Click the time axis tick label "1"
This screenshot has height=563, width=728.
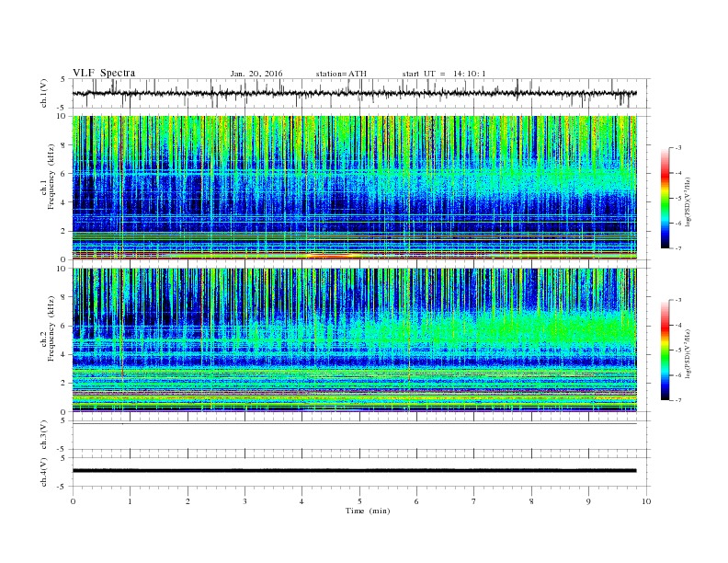(x=131, y=501)
